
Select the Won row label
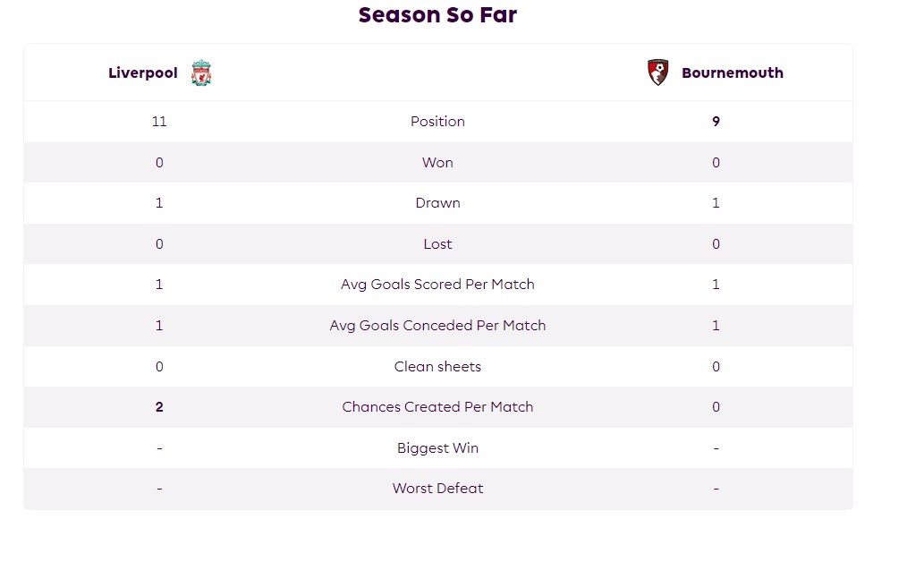click(437, 163)
